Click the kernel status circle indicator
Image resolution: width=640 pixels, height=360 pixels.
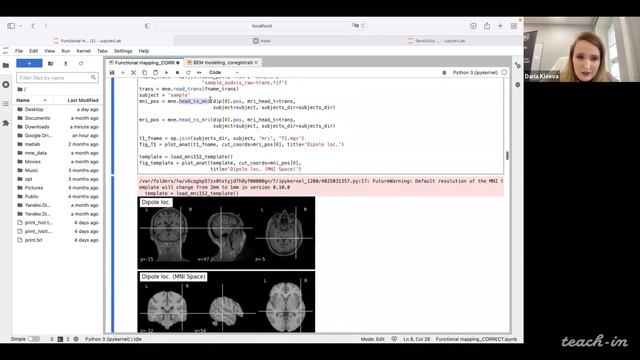coord(504,73)
